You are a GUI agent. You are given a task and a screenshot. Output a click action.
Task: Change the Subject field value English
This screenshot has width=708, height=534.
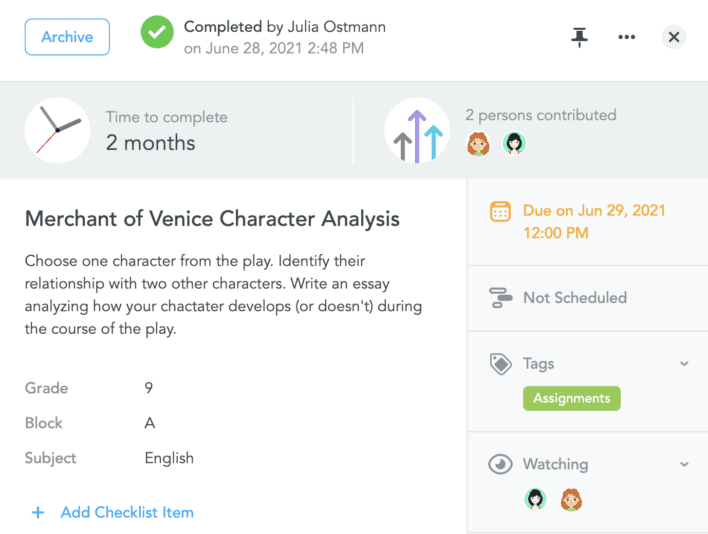click(x=169, y=458)
